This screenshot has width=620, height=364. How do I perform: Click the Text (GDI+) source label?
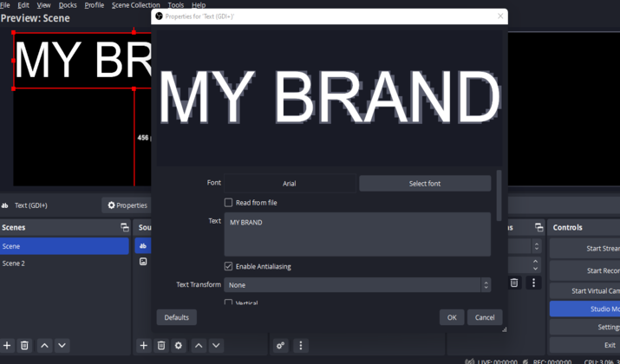[x=31, y=205]
